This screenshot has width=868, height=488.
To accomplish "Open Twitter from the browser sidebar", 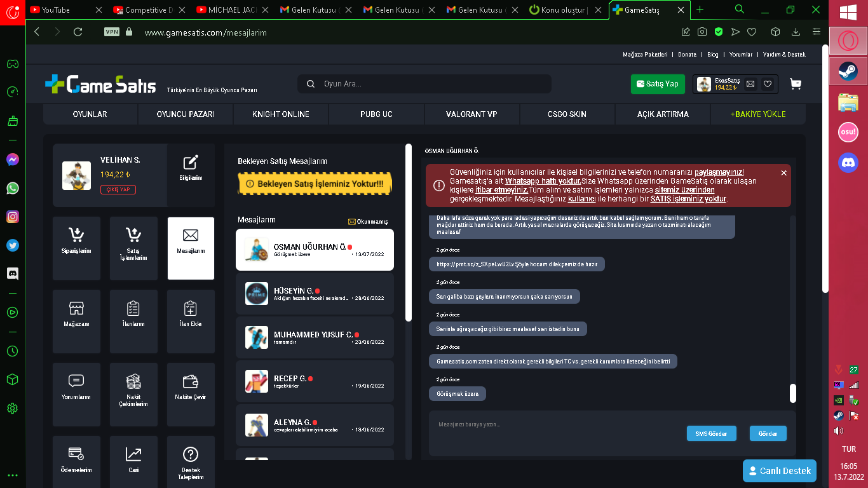I will pos(12,245).
